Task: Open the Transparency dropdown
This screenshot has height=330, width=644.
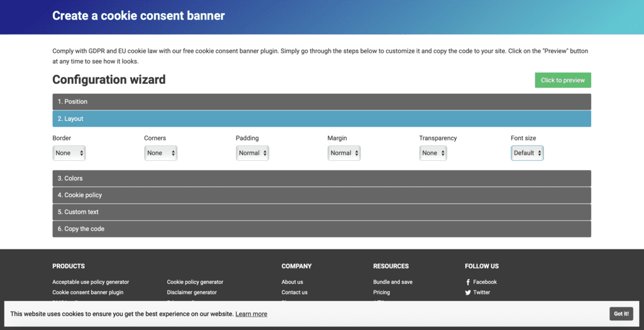Action: click(x=433, y=153)
